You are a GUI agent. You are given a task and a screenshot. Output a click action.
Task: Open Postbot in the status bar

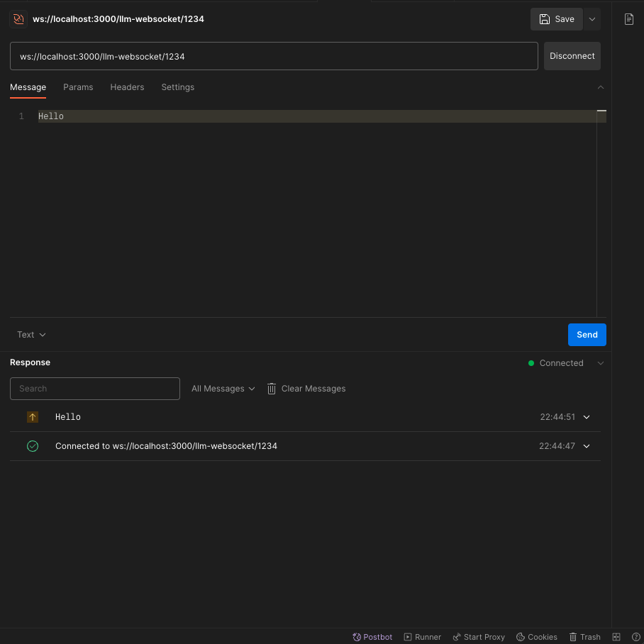(372, 637)
